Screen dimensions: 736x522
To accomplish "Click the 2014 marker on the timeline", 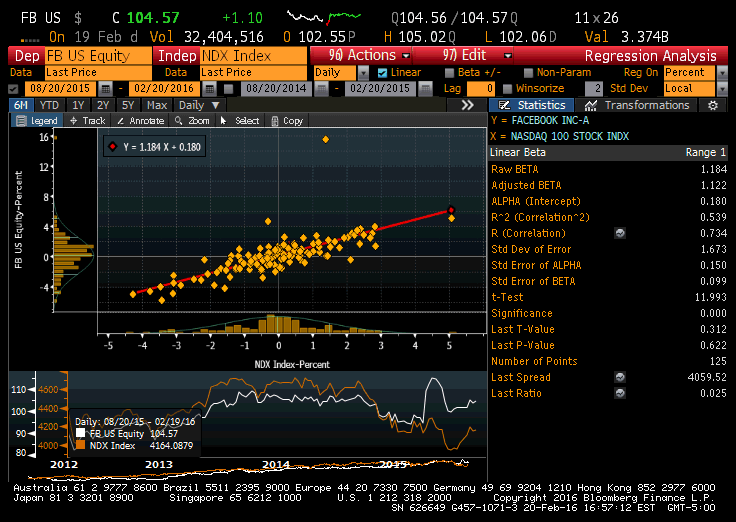I will (x=276, y=465).
